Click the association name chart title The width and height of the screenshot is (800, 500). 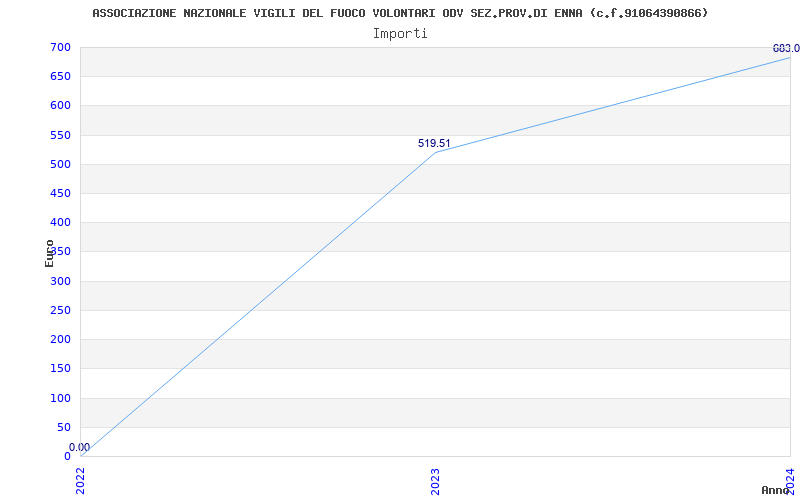click(401, 13)
